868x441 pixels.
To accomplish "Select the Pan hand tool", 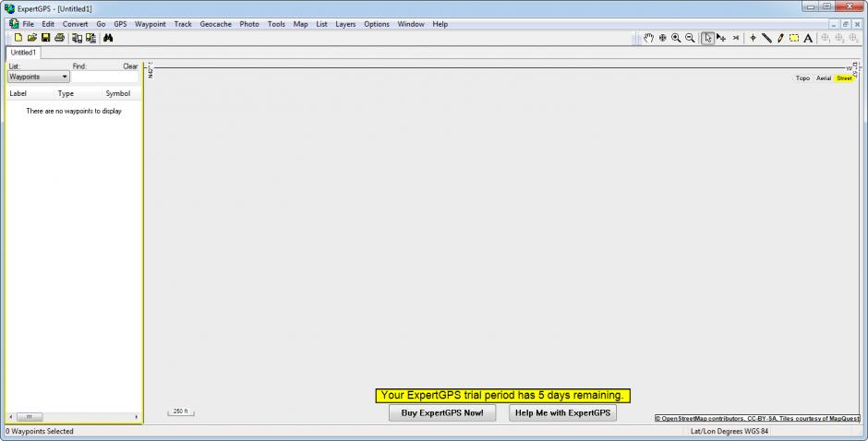I will [649, 38].
